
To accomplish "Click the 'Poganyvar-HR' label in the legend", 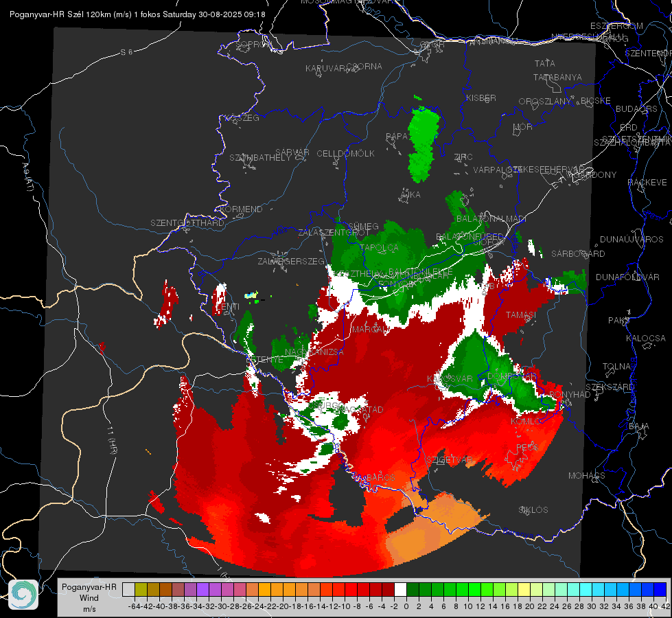I will [89, 587].
